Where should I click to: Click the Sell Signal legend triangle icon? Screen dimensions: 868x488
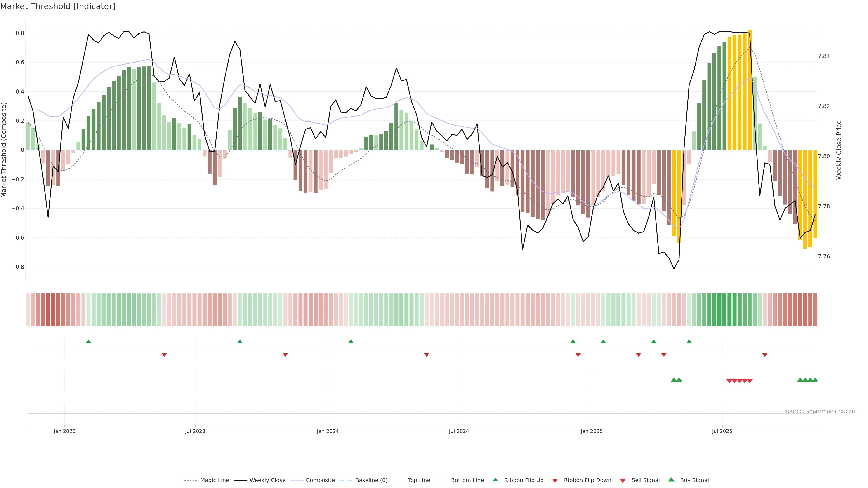[x=622, y=481]
